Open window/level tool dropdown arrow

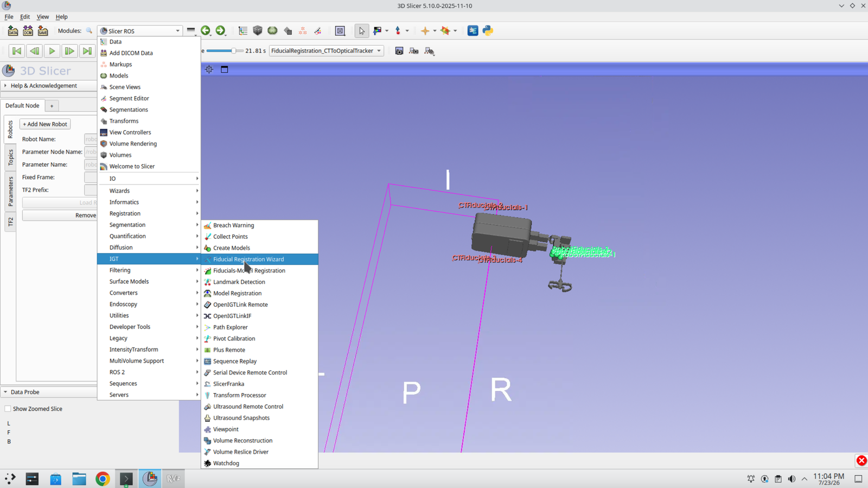tap(387, 31)
